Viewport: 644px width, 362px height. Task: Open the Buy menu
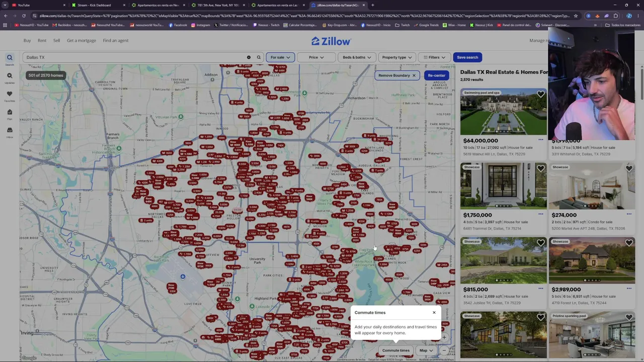(27, 40)
